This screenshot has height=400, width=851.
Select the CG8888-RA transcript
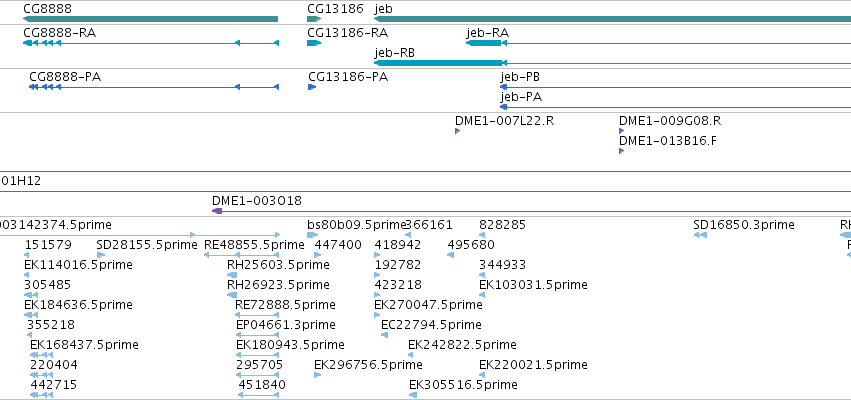[150, 43]
